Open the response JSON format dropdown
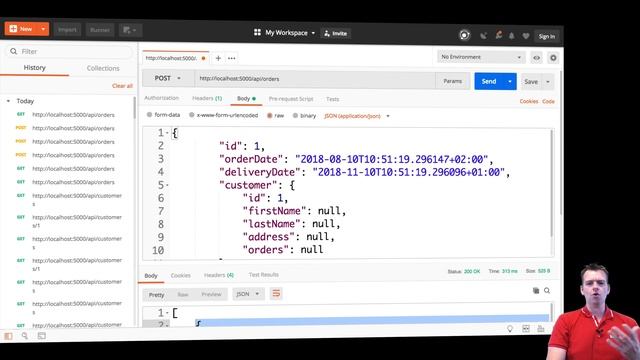Viewport: 640px width, 360px height. point(248,294)
